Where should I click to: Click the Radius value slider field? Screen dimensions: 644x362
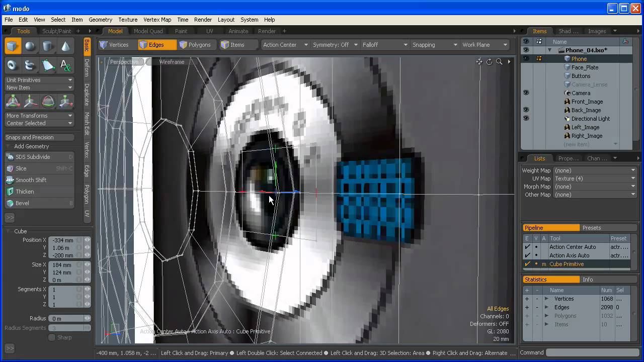[x=70, y=318]
